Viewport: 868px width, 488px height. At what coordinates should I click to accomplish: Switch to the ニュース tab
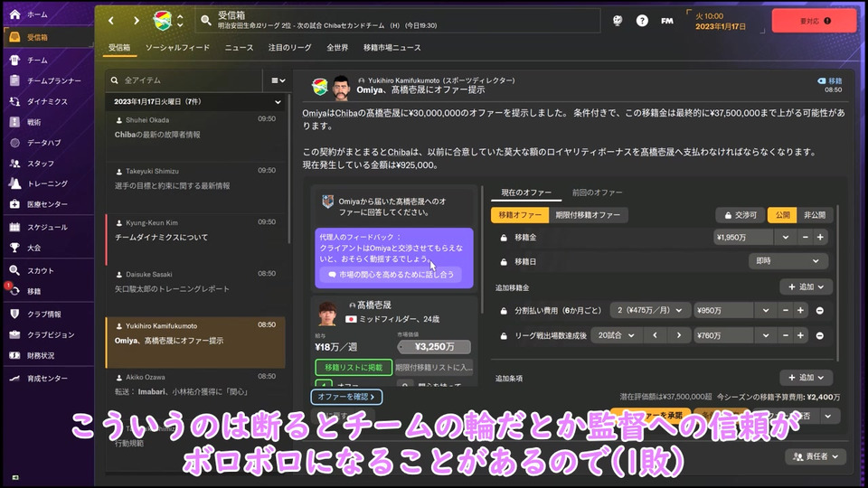[x=239, y=48]
